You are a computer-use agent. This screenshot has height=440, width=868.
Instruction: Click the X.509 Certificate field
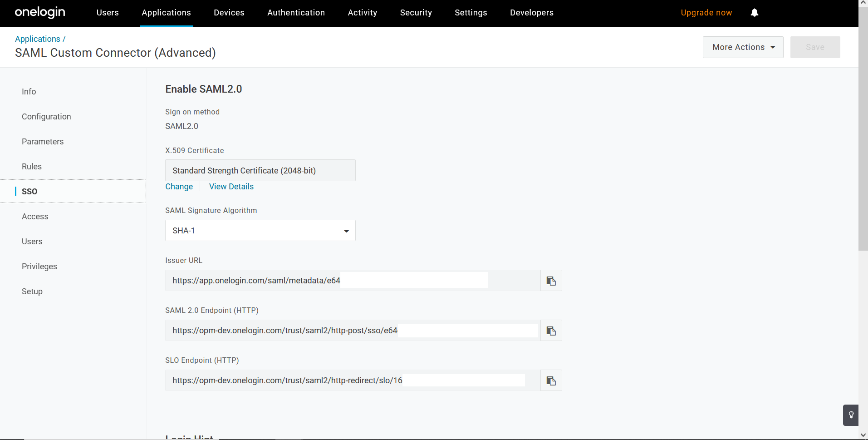[x=260, y=170]
